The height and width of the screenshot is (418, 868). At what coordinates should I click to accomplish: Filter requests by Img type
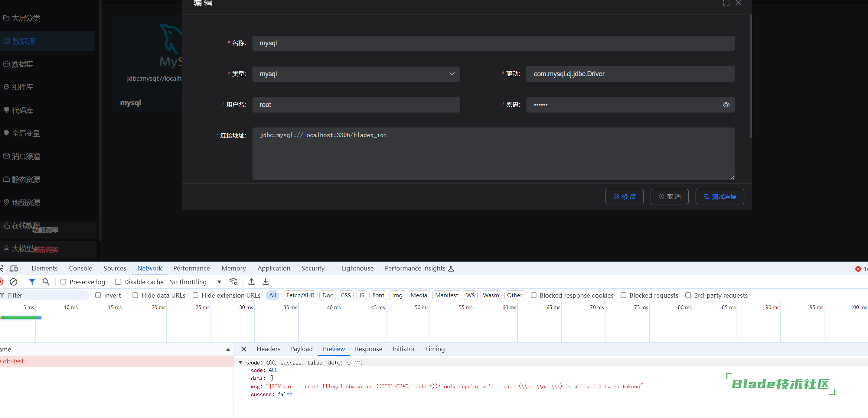point(397,295)
